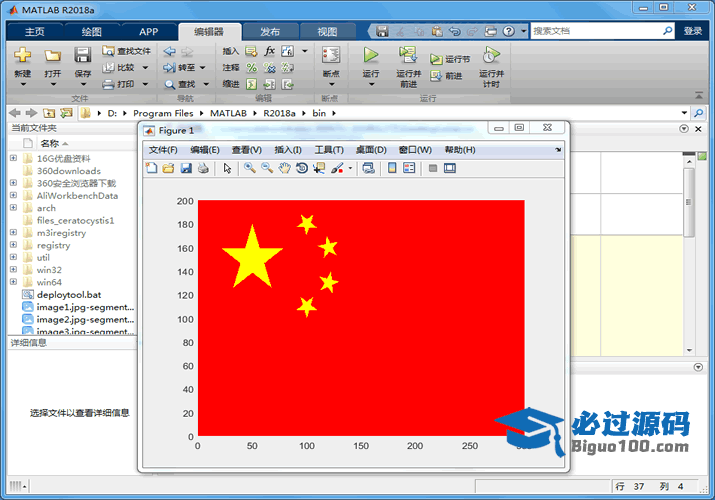Switch to the Plots (绘图) tab
Image resolution: width=715 pixels, height=500 pixels.
pos(92,31)
